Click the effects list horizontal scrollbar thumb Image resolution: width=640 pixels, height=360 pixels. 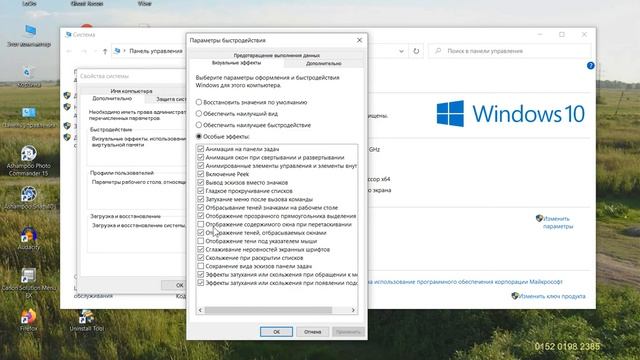[x=268, y=310]
